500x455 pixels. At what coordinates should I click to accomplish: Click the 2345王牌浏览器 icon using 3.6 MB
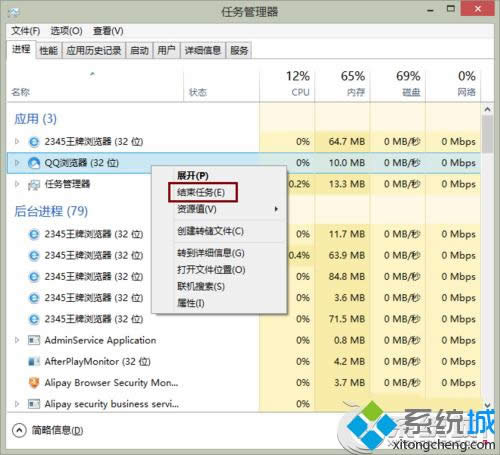pyautogui.click(x=34, y=298)
